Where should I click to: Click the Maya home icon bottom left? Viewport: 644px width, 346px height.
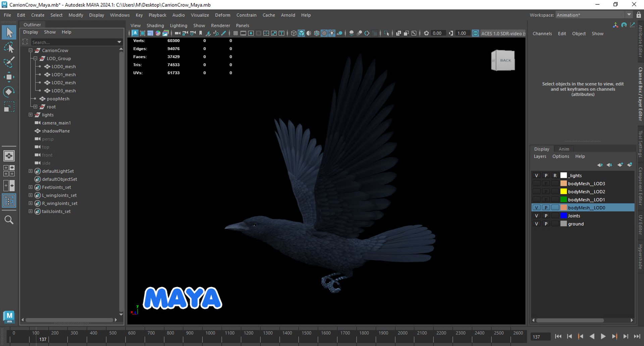point(9,317)
